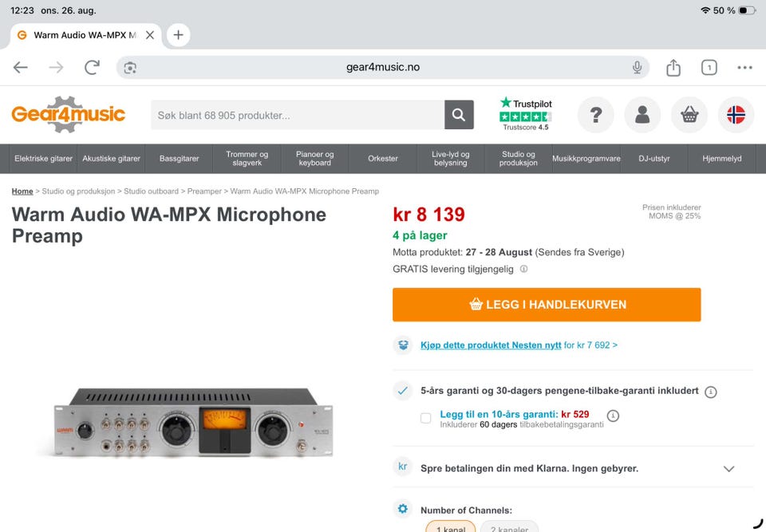Viewport: 766px width, 532px height.
Task: Click the product search input field
Action: (x=298, y=115)
